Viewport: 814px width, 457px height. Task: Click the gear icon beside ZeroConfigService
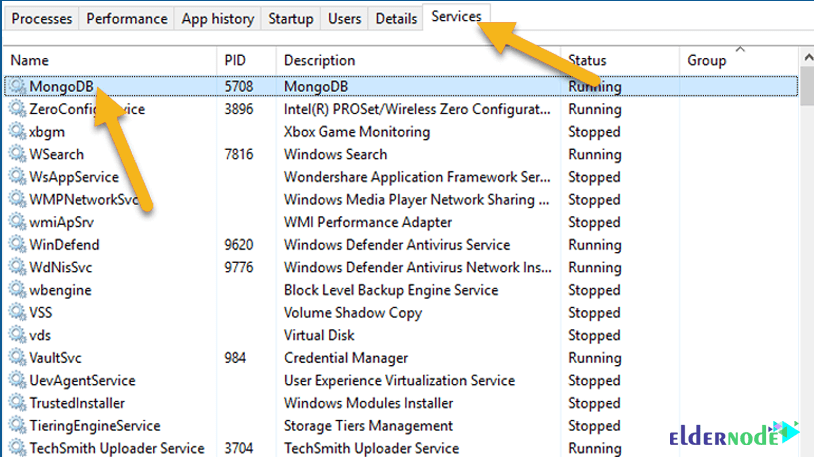click(x=17, y=109)
